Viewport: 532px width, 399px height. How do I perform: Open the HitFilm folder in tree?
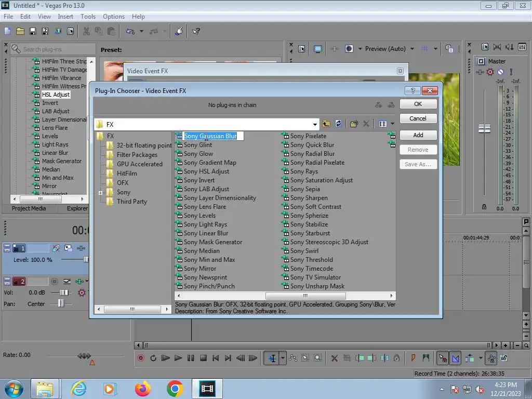click(x=127, y=174)
